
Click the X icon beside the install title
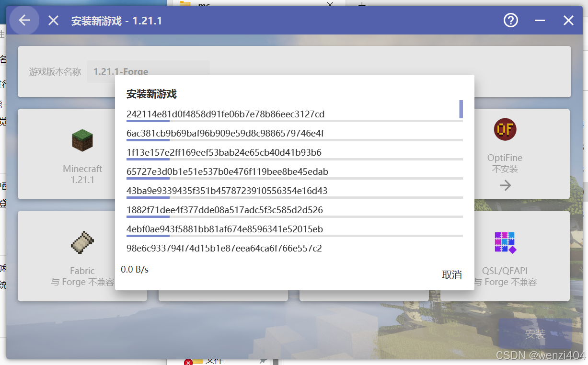(53, 21)
